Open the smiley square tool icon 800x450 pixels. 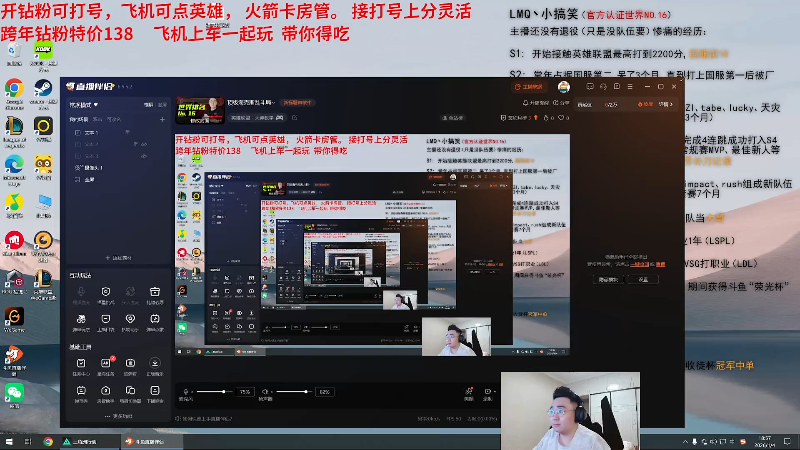pyautogui.click(x=155, y=390)
